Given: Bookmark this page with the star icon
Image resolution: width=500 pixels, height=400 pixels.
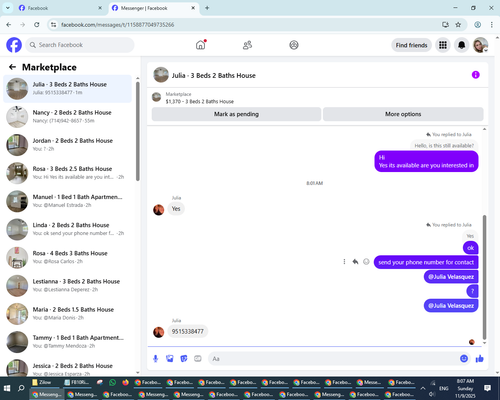Looking at the screenshot, I should 458,25.
